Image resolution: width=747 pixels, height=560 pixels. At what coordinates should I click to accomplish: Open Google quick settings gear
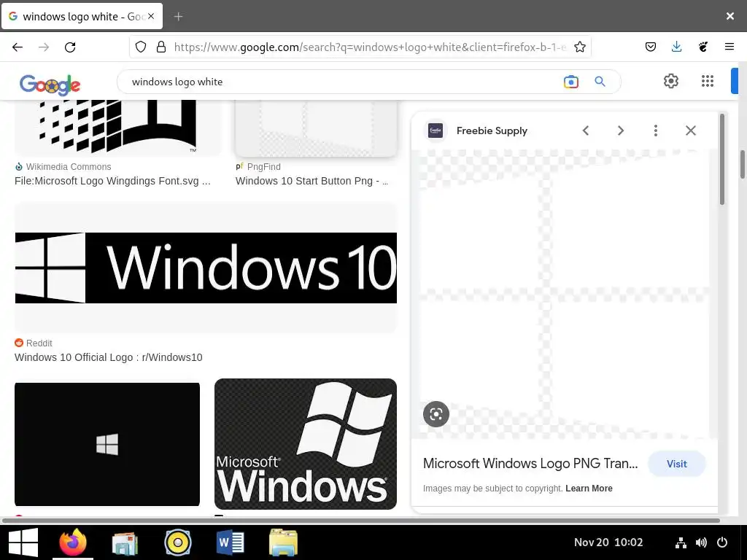[671, 81]
